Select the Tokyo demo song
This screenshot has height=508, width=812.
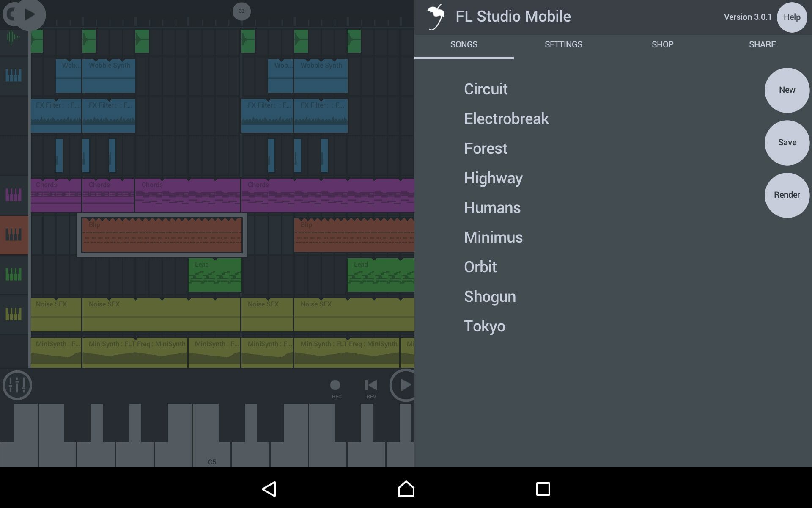(x=484, y=326)
